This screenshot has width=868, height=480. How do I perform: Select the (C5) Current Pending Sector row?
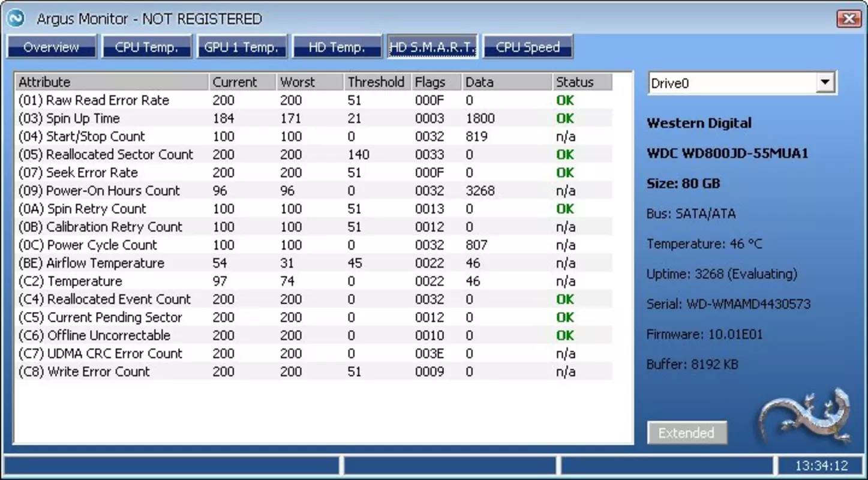(x=314, y=317)
